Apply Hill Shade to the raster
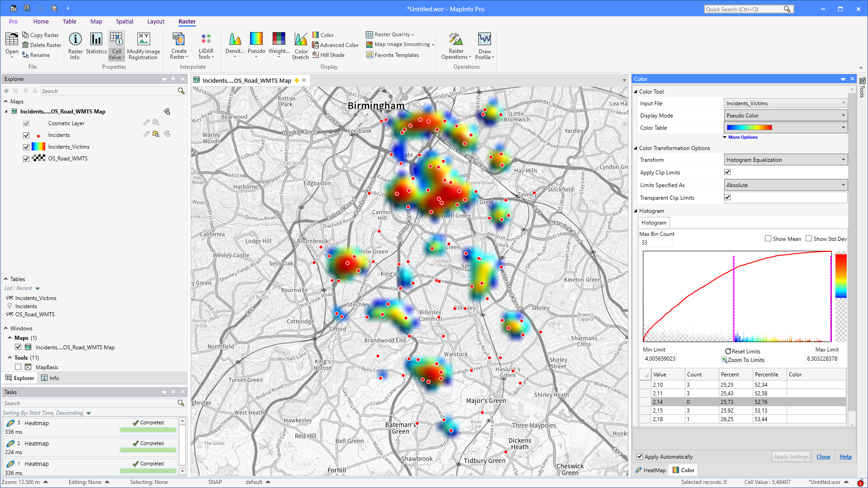Image resolution: width=868 pixels, height=488 pixels. [330, 55]
